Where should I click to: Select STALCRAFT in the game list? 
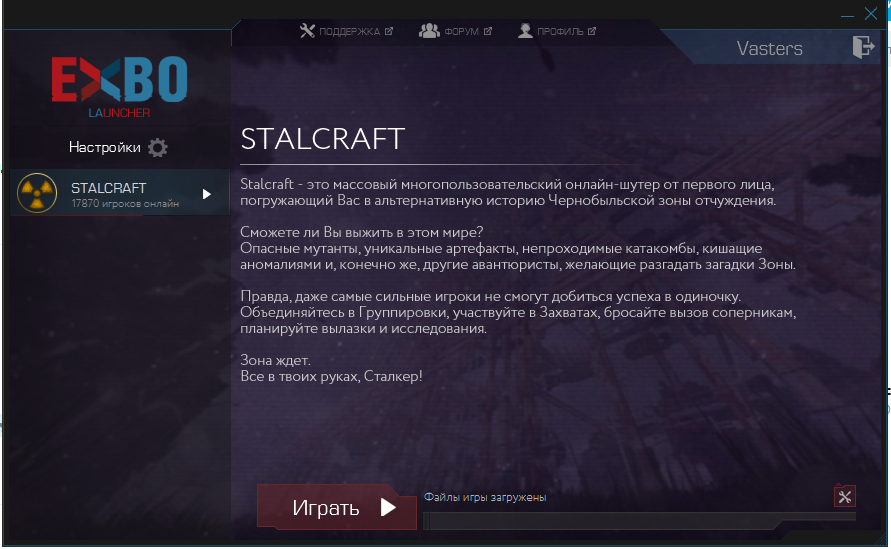120,194
